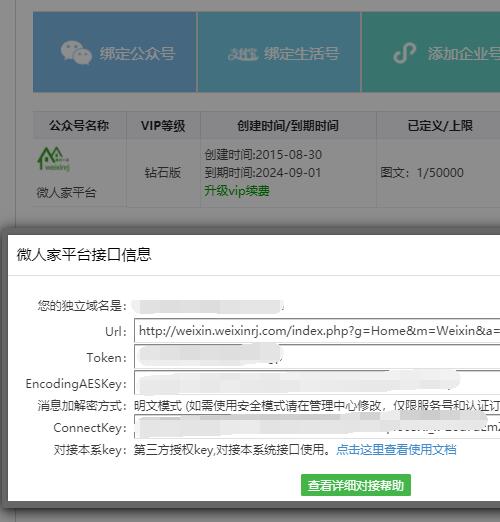Click the Token label
Screen dimensions: 500x522
pyautogui.click(x=107, y=358)
